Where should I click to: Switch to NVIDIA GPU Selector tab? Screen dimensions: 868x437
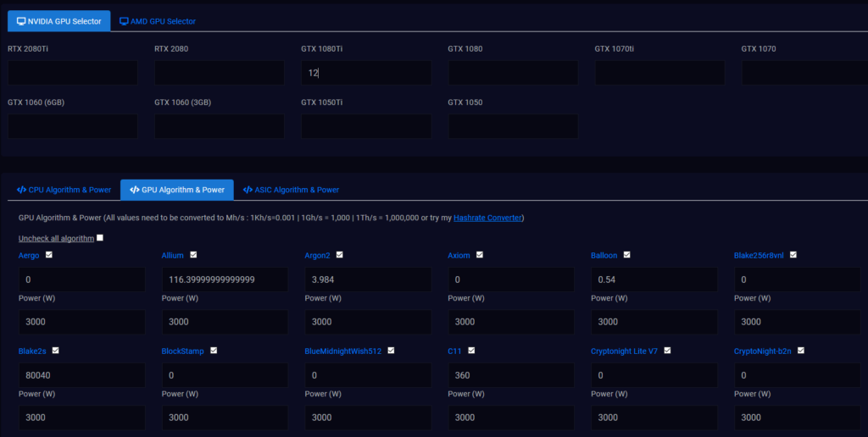[x=58, y=20]
